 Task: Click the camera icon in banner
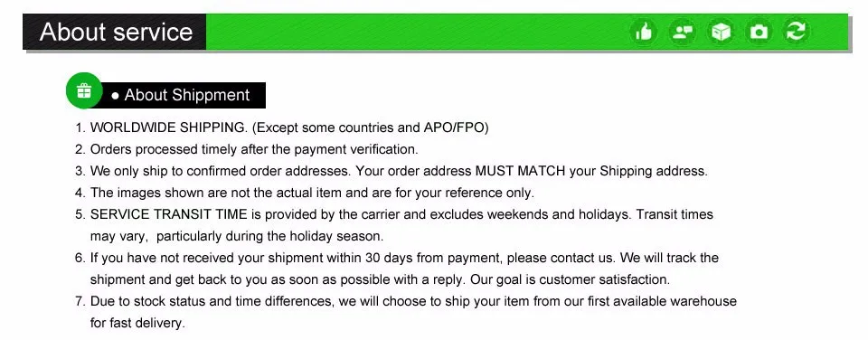(759, 32)
